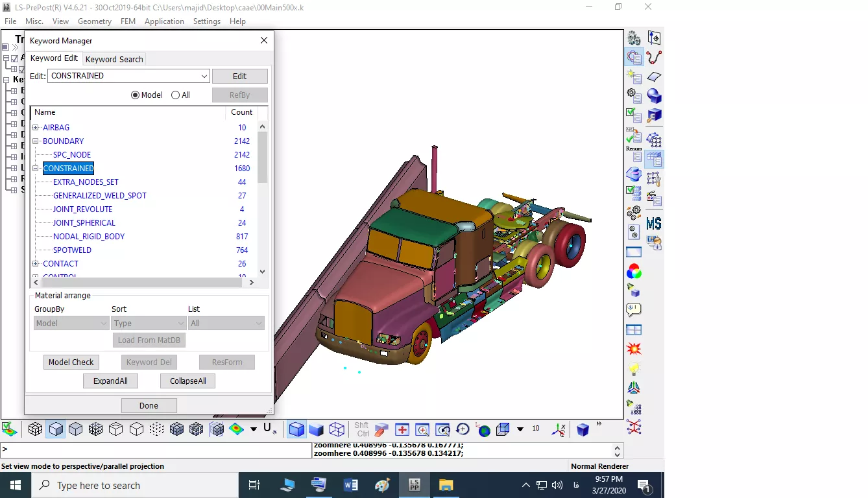Expand the CONTACT tree node
868x498 pixels.
point(36,264)
